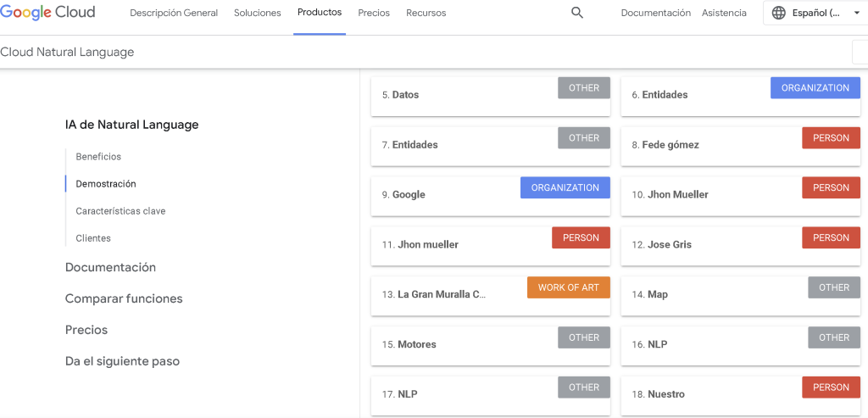Jump to Beneficios section in sidebar

pos(98,157)
